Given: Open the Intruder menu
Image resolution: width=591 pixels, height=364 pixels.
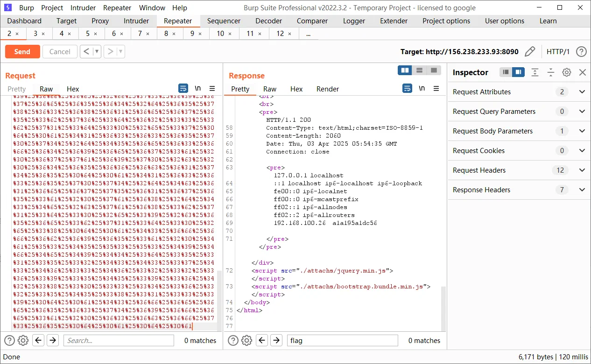Looking at the screenshot, I should click(83, 7).
